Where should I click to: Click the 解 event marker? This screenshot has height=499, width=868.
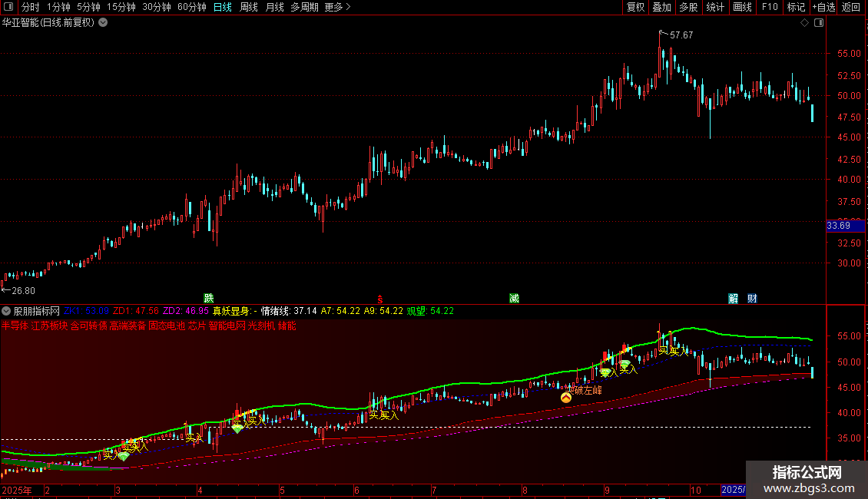(734, 299)
